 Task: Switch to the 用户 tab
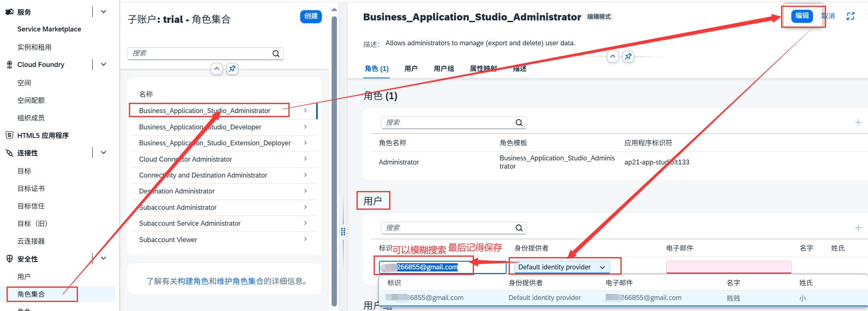pyautogui.click(x=411, y=69)
